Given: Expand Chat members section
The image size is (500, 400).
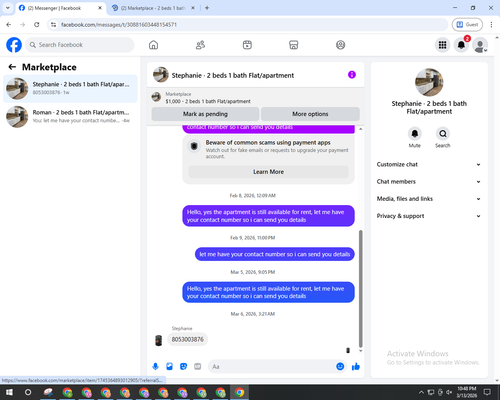Looking at the screenshot, I should tap(429, 182).
